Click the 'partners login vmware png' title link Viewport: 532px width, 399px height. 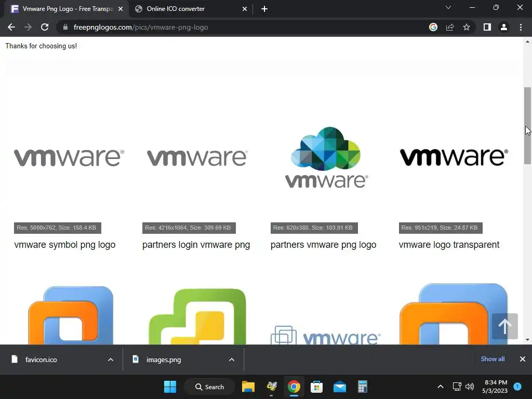click(x=196, y=245)
